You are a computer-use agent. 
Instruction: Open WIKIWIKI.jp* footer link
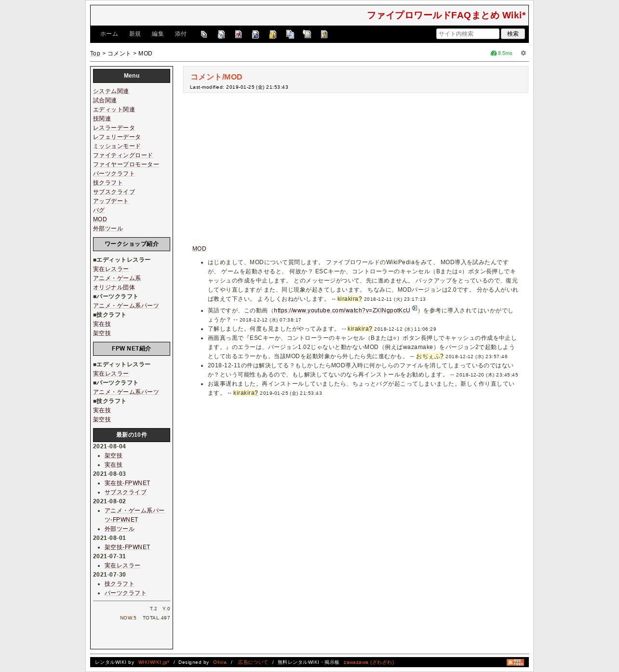click(x=154, y=662)
